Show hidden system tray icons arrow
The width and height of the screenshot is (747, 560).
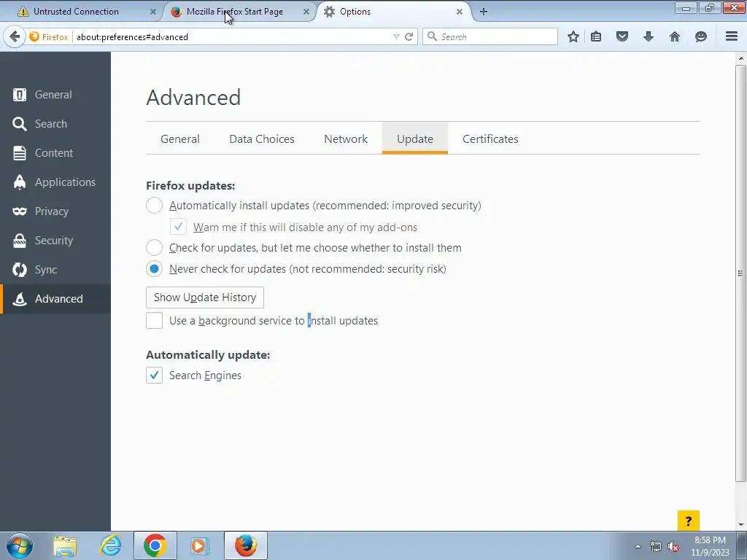638,547
